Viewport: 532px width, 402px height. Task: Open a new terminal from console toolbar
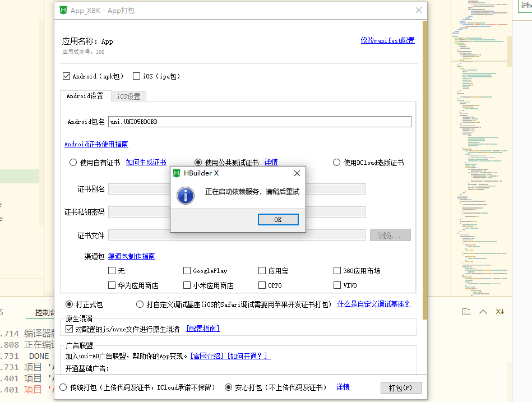[466, 312]
